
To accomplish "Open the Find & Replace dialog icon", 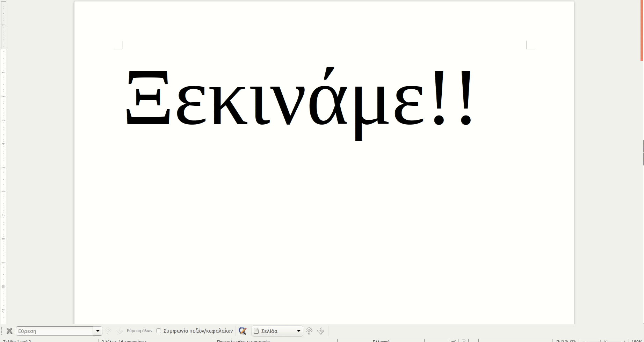I will (x=243, y=331).
